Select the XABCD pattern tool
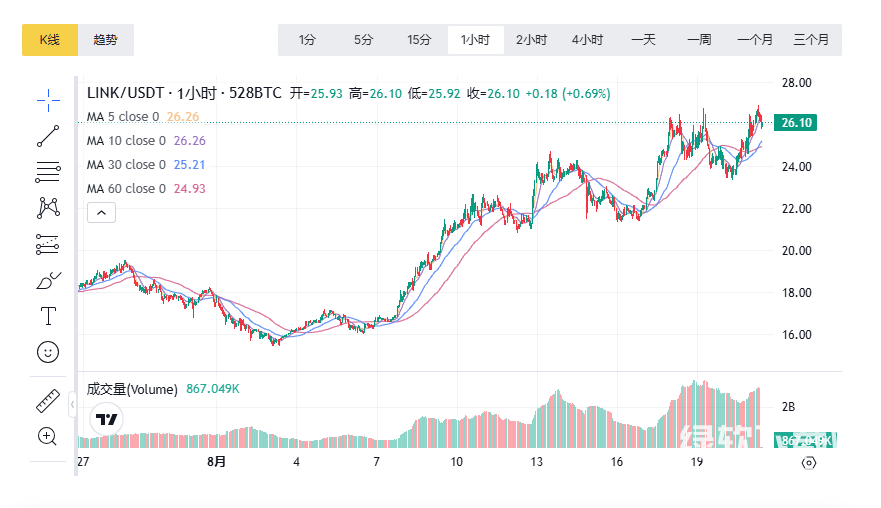The height and width of the screenshot is (508, 881). (48, 207)
